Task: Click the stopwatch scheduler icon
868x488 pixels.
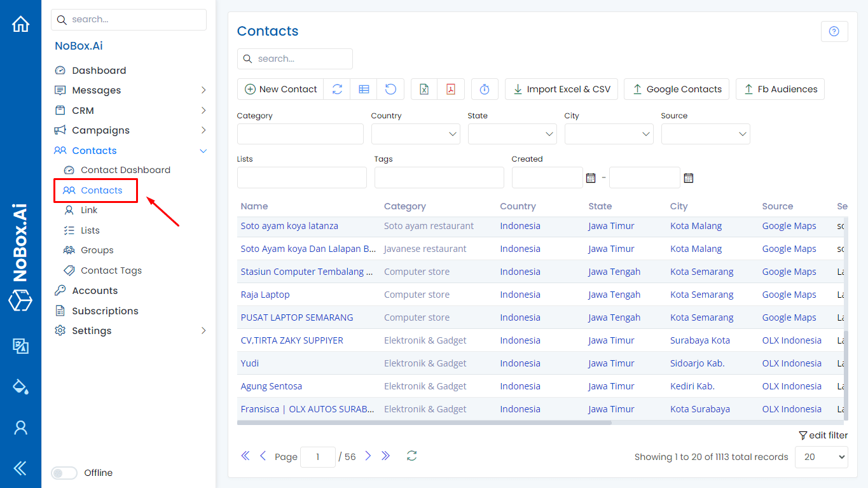Action: (x=485, y=89)
